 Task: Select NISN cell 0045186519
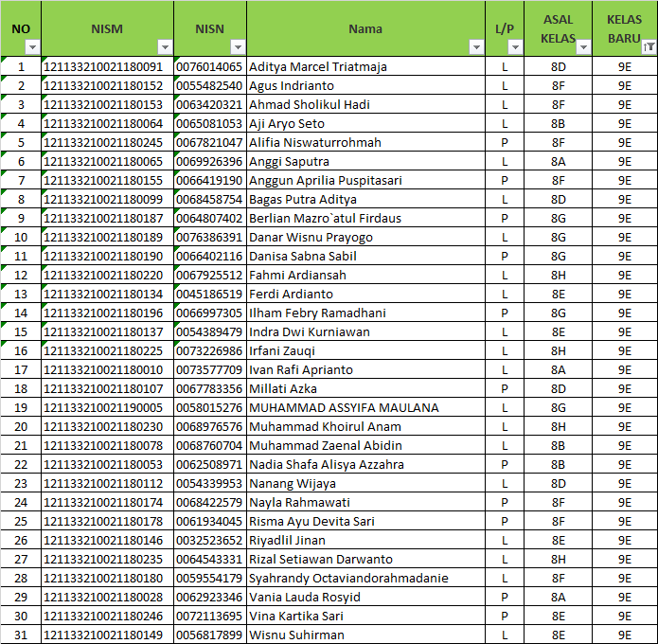210,294
